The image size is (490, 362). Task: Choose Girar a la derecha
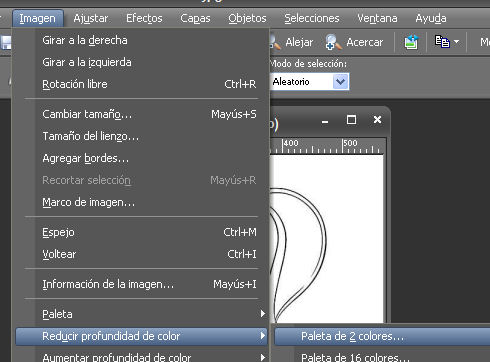[142, 40]
